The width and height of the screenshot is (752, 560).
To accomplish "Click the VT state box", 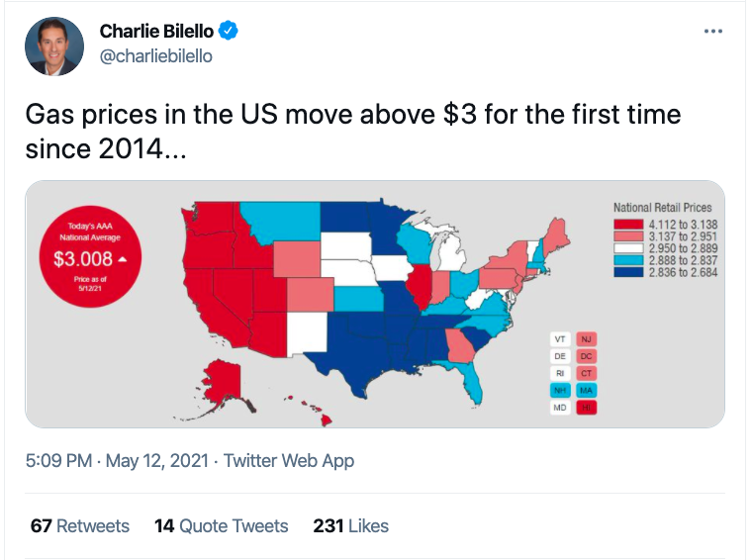I will (559, 338).
